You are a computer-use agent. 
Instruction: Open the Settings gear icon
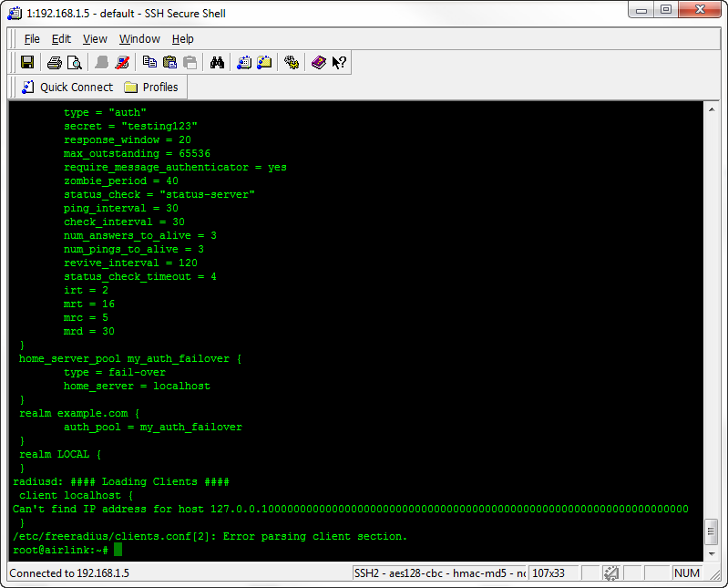point(292,62)
